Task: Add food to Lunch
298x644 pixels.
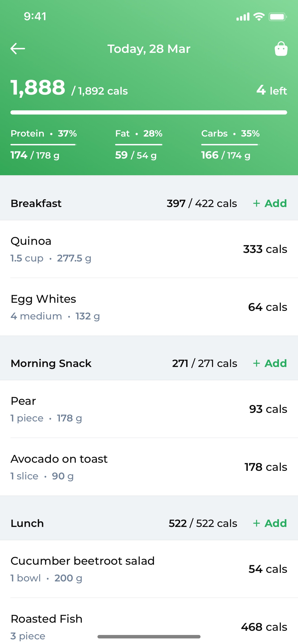Action: [270, 523]
